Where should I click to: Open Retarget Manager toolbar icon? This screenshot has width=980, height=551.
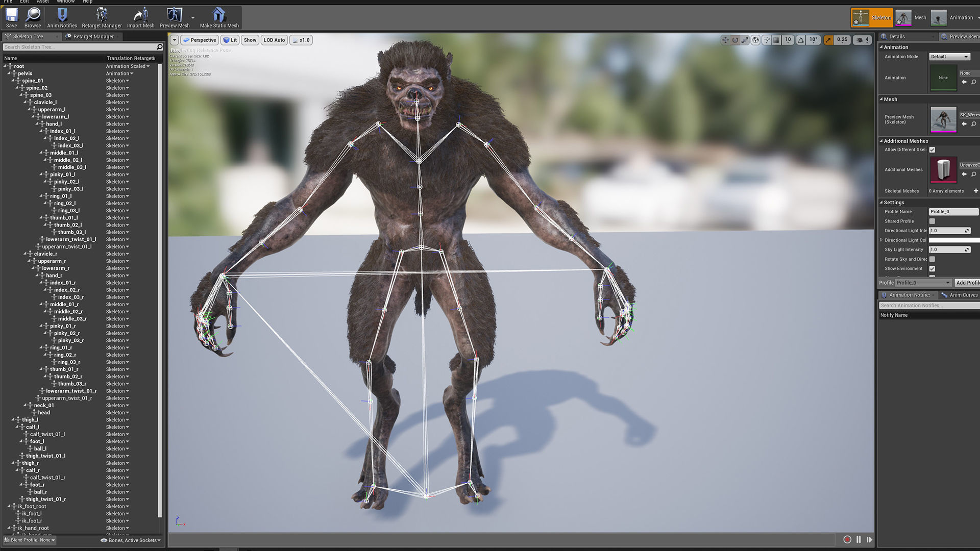point(102,17)
